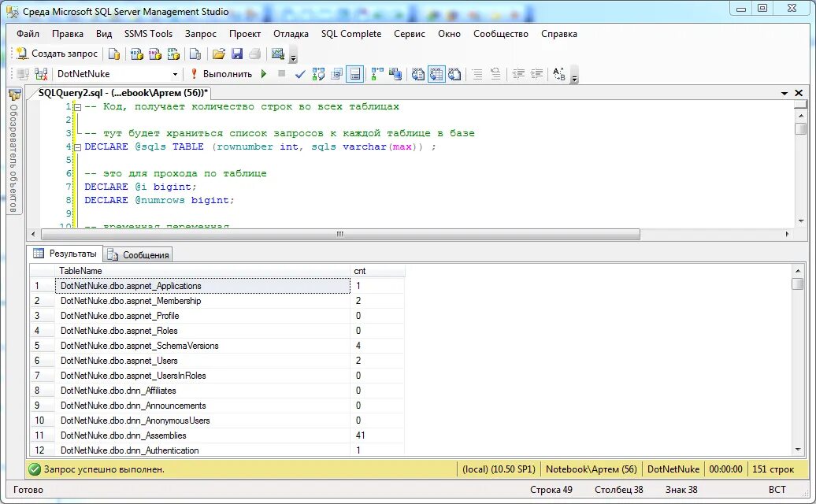Viewport: 816px width, 504px height.
Task: Open the Справка menu
Action: 559,34
